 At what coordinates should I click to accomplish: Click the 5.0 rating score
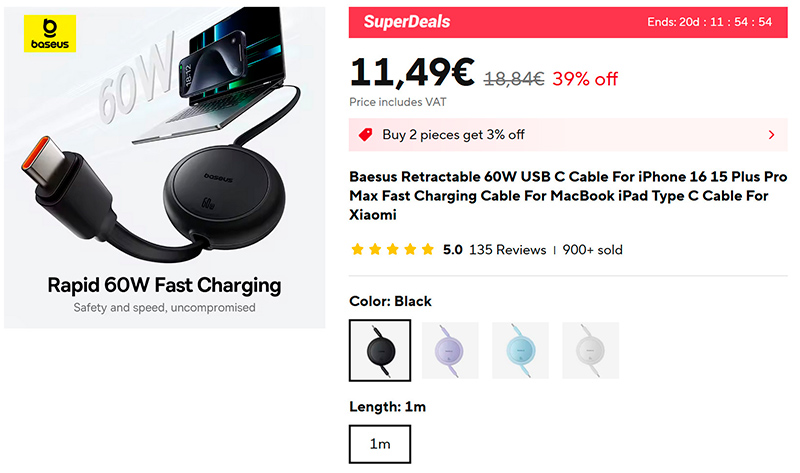pyautogui.click(x=452, y=249)
